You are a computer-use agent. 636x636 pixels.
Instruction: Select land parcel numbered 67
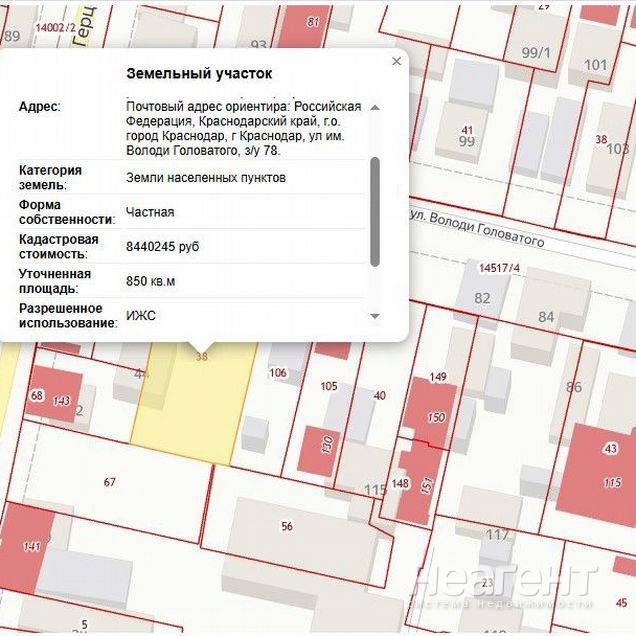tap(110, 482)
